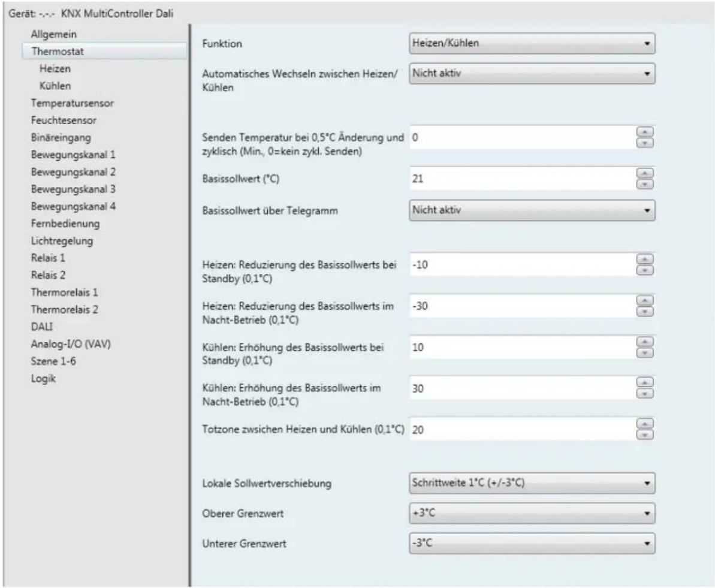Select Bewegungskanal 3
This screenshot has width=715, height=588.
(x=73, y=189)
